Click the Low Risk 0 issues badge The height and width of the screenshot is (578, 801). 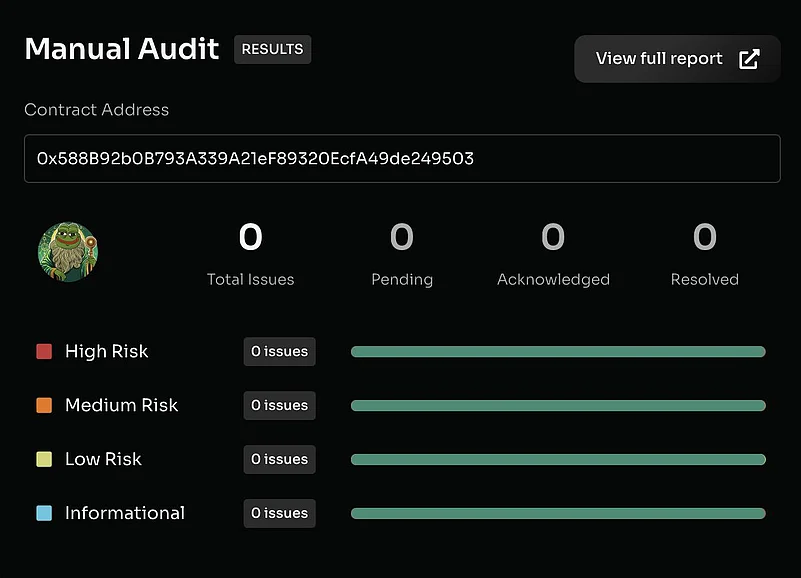click(x=279, y=459)
